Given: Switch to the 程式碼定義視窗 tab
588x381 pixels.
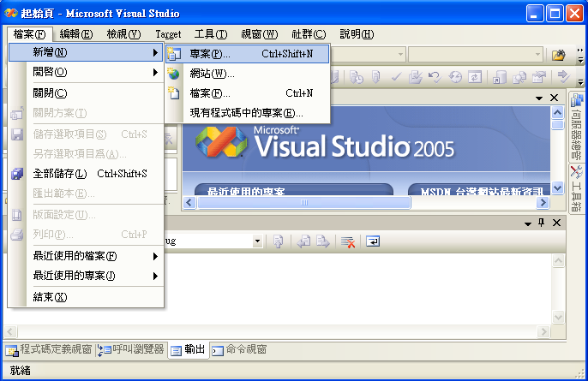Looking at the screenshot, I should (49, 350).
